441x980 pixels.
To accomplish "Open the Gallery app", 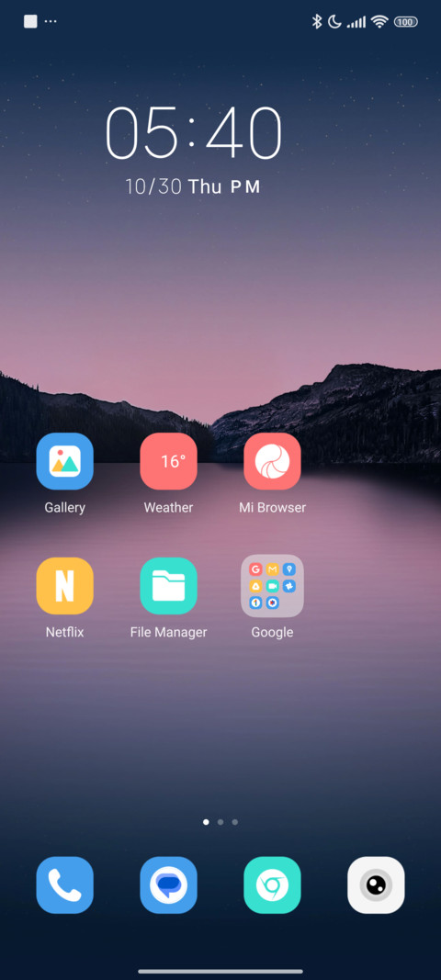I will click(64, 461).
